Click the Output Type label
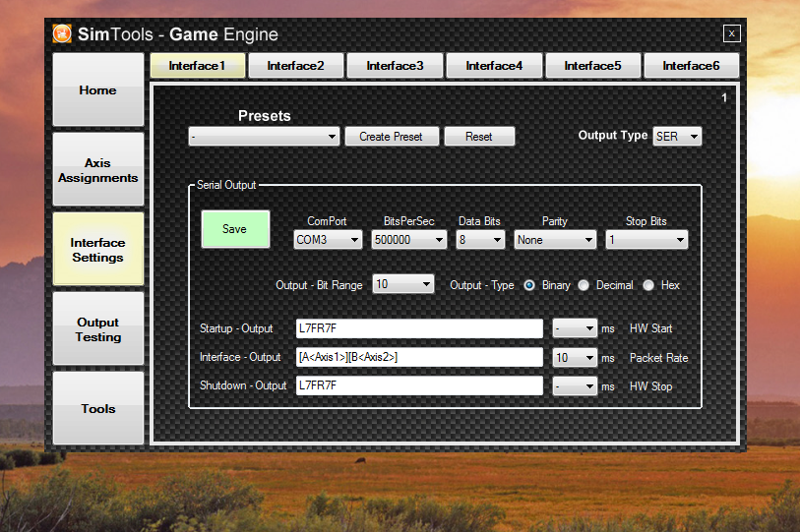Viewport: 800px width, 532px height. [x=612, y=136]
